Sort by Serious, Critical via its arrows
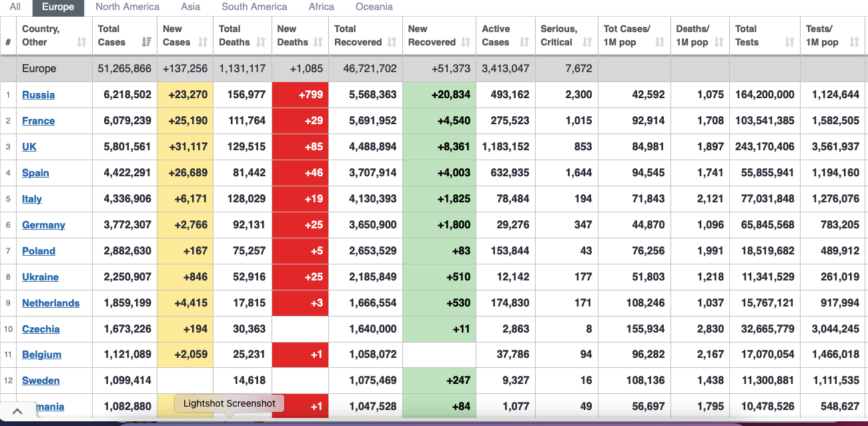The height and width of the screenshot is (426, 868). click(x=587, y=42)
